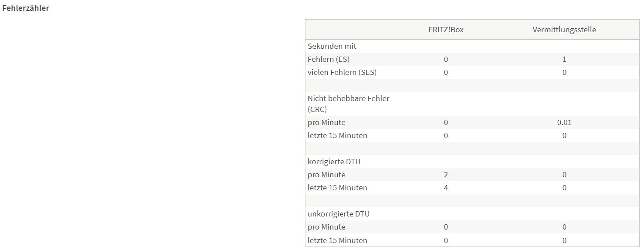Select "pro Minute" label under unkorrigierte DTU
The width and height of the screenshot is (644, 250).
[326, 227]
